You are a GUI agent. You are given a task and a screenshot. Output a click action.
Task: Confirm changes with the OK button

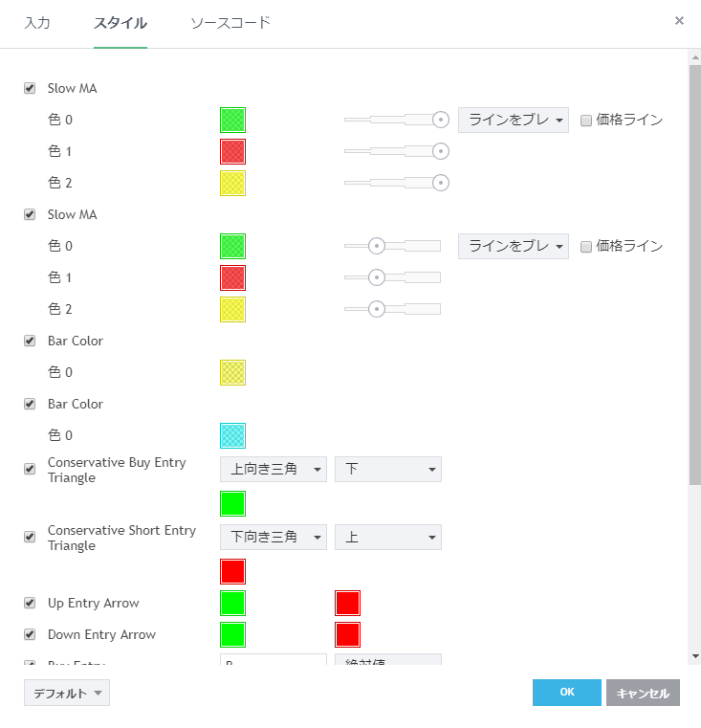[566, 693]
